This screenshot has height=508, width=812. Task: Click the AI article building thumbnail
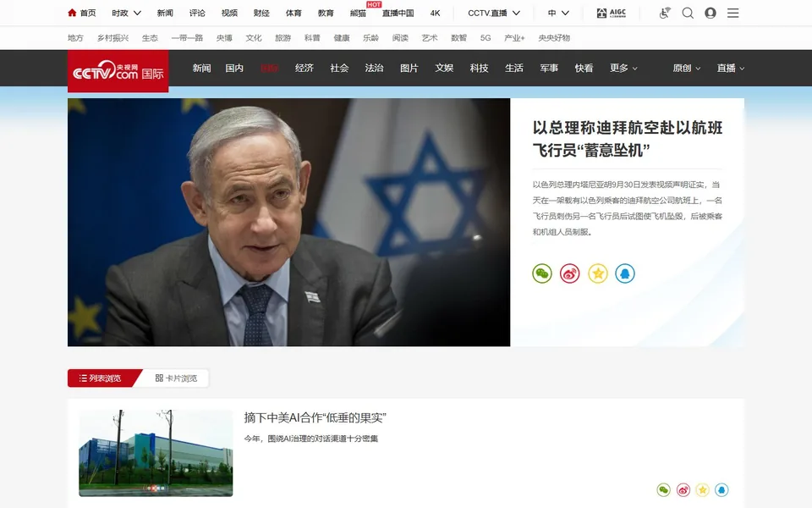pos(156,453)
